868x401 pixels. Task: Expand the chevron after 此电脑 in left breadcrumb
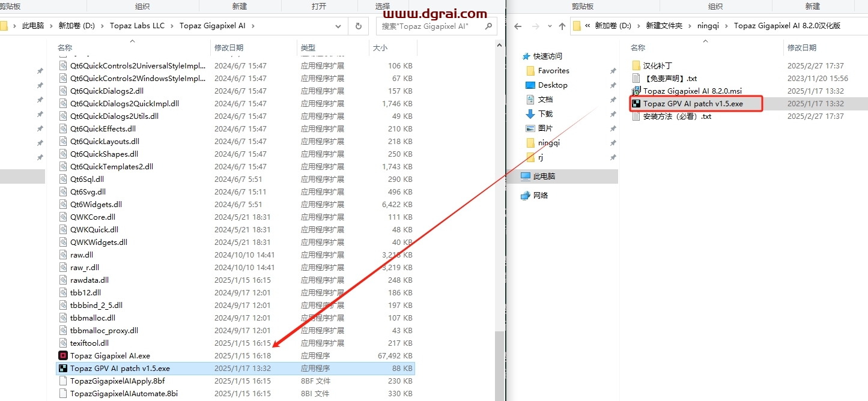click(x=50, y=26)
